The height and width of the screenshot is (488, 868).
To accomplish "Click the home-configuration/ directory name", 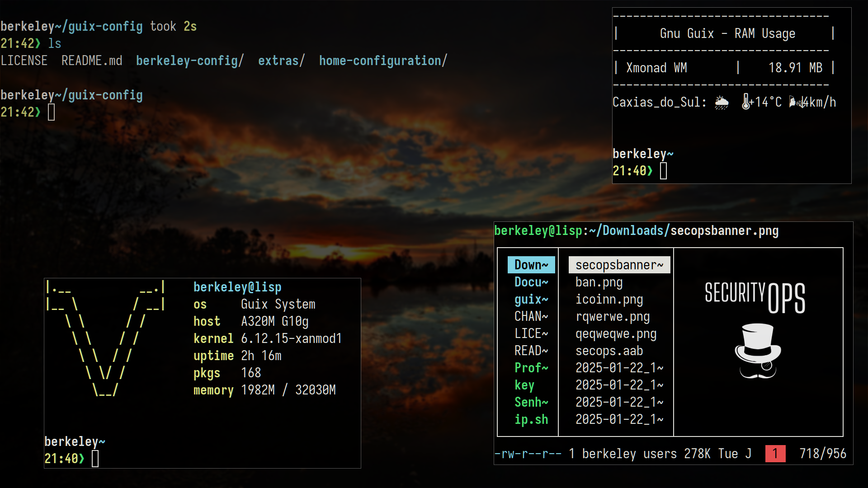I will [x=383, y=61].
